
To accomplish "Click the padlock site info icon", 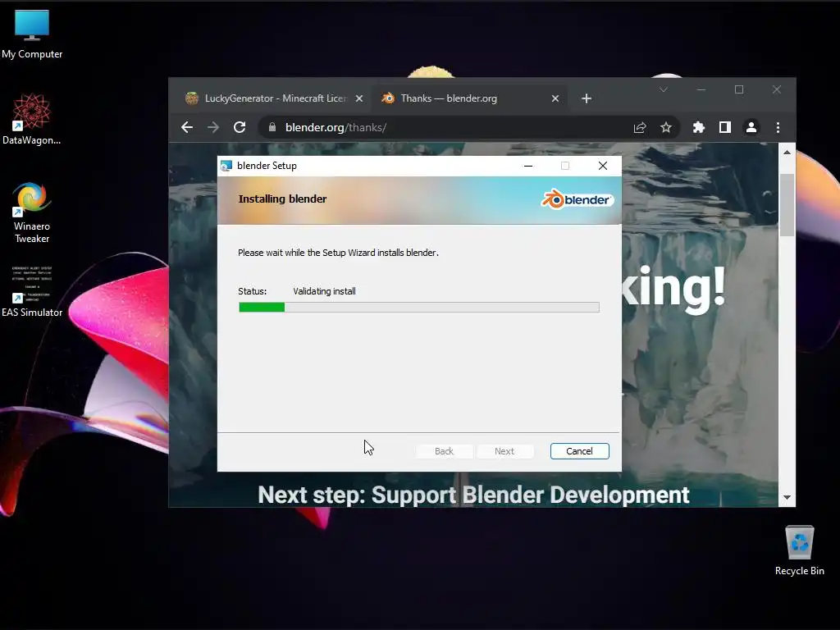I will click(x=272, y=127).
